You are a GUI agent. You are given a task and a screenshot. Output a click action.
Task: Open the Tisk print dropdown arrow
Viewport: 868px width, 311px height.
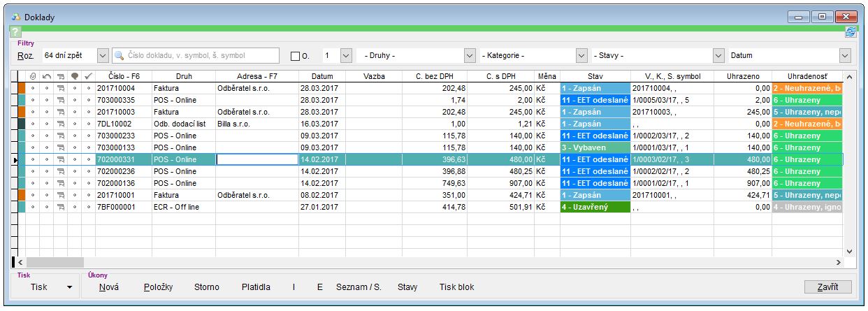69,287
